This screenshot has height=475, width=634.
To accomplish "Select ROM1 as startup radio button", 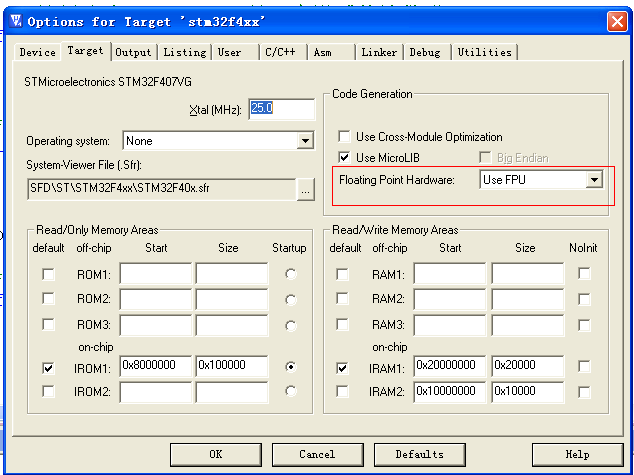I will click(290, 274).
